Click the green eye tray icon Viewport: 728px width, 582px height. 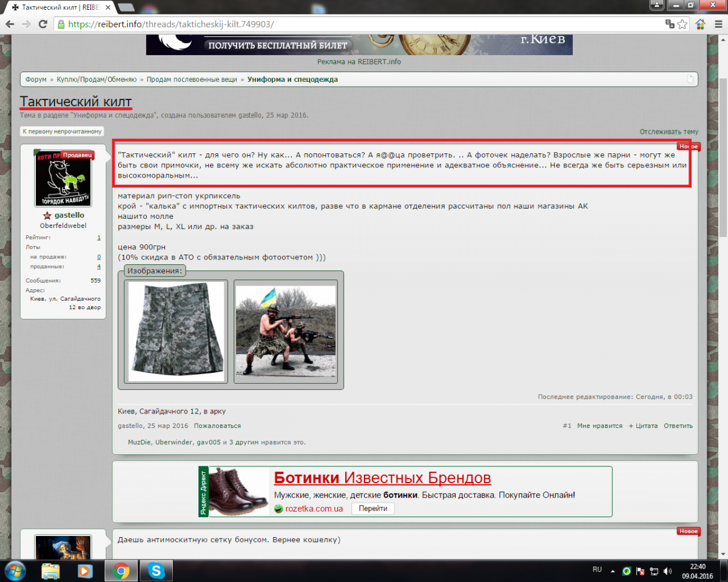[x=627, y=570]
